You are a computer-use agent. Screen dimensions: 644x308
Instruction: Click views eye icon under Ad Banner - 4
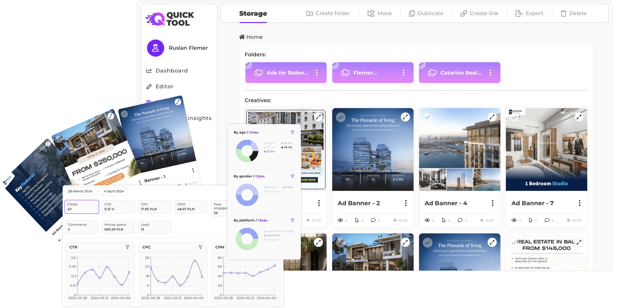point(427,220)
